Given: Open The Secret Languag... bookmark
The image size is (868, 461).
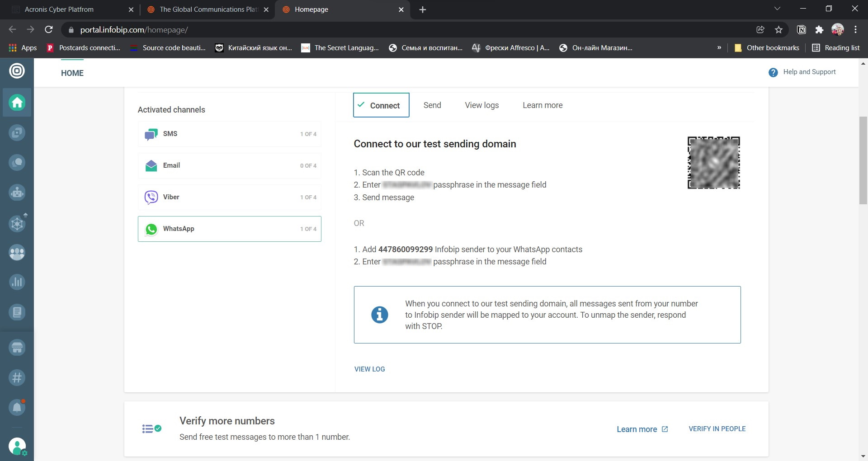Looking at the screenshot, I should [x=340, y=48].
